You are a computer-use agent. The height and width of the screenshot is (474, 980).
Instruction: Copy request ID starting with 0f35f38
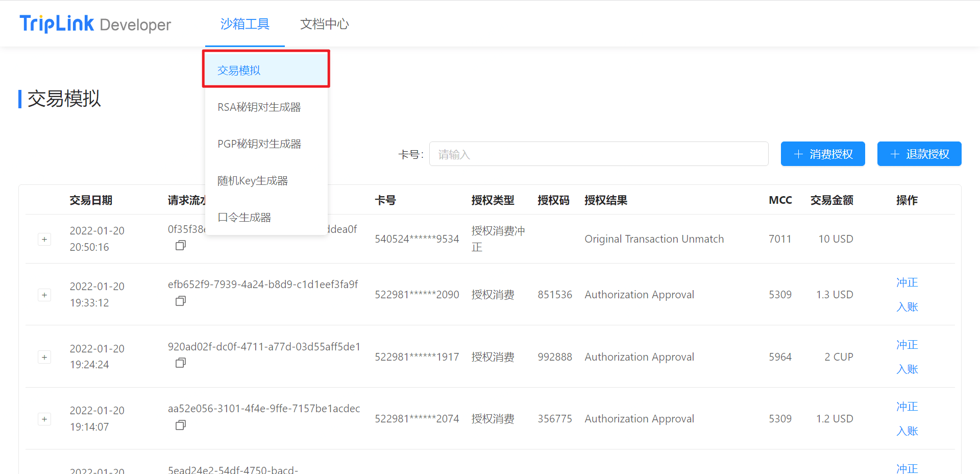180,246
